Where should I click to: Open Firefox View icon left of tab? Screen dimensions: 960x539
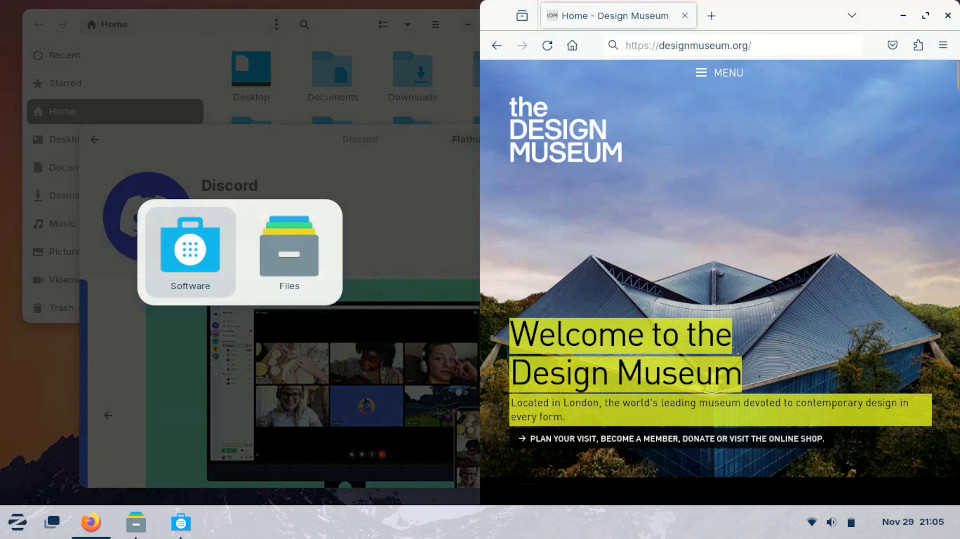tap(522, 16)
